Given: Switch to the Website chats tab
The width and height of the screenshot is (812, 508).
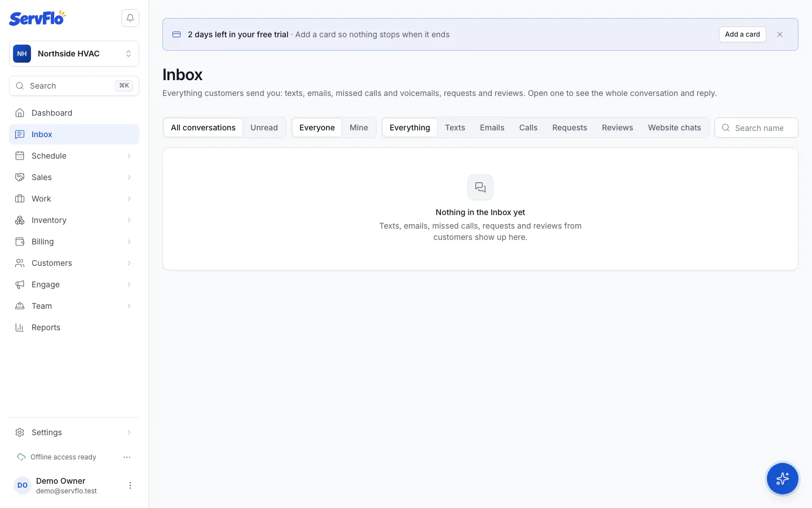Looking at the screenshot, I should [674, 128].
